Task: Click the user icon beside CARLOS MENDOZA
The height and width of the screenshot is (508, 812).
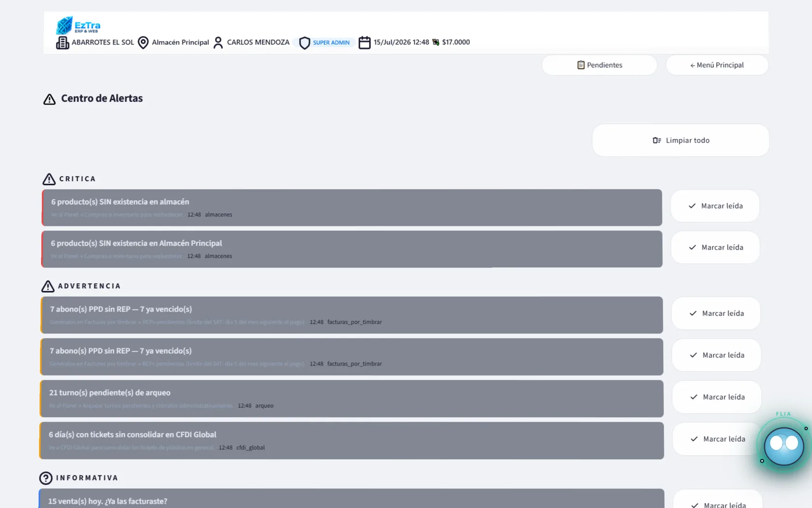Action: click(x=218, y=43)
